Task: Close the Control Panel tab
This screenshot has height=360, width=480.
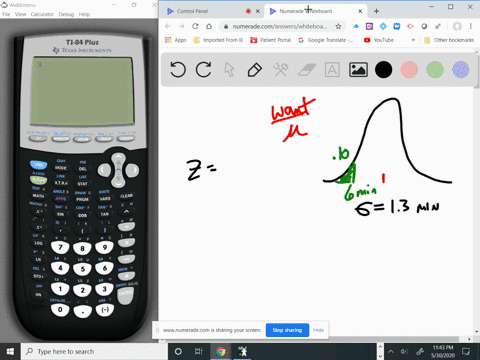Action: point(258,11)
